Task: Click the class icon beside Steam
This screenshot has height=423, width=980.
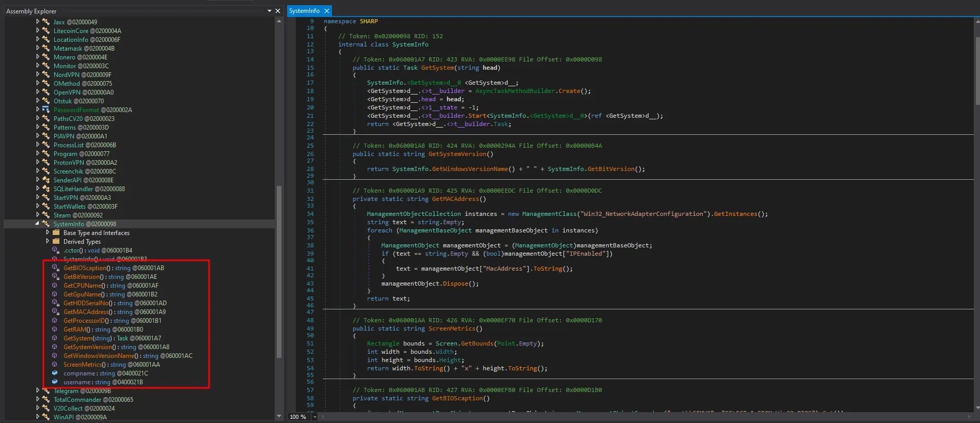Action: (46, 215)
